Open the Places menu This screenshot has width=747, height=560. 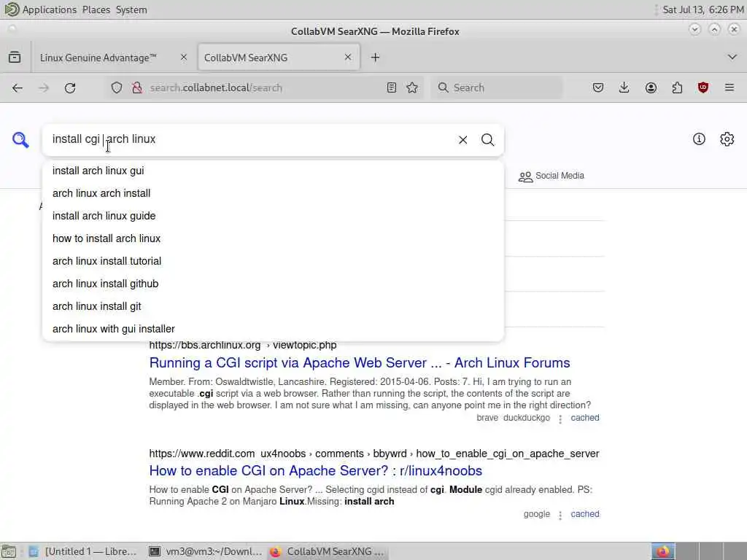96,9
